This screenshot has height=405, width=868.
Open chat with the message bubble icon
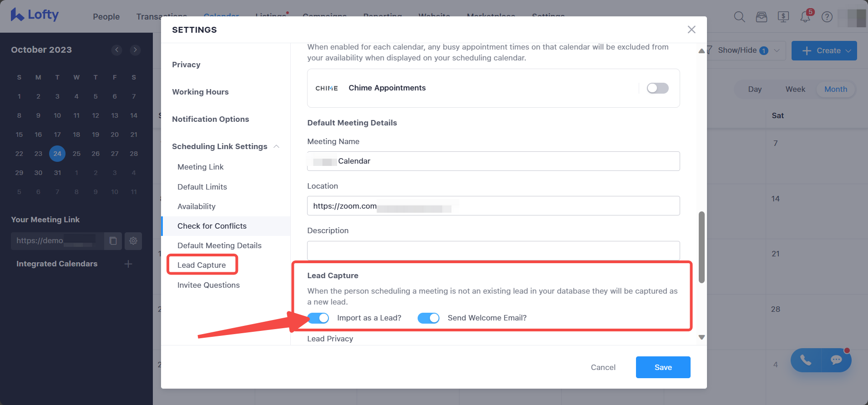click(x=836, y=360)
